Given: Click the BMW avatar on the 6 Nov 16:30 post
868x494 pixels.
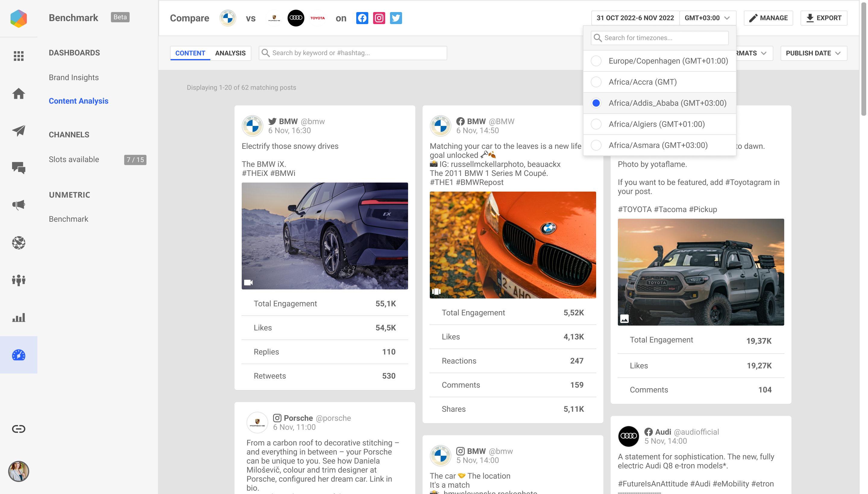Looking at the screenshot, I should (253, 126).
